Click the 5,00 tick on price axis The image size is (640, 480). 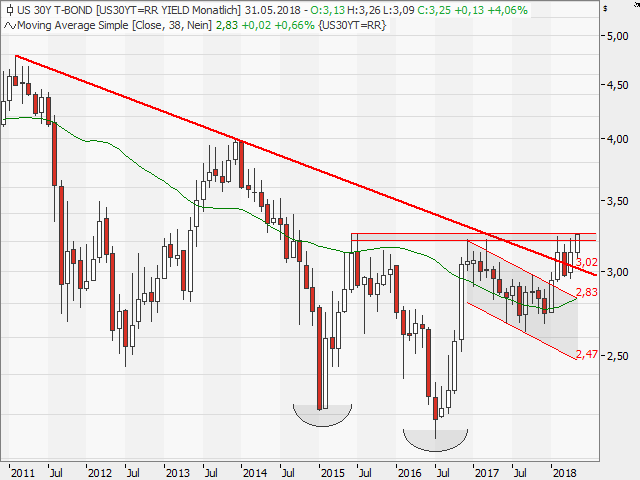618,36
